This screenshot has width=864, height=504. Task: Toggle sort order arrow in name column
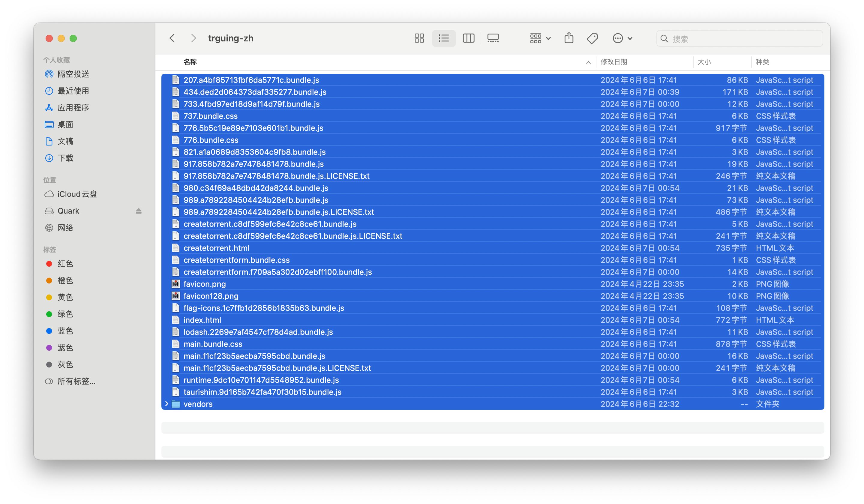588,62
